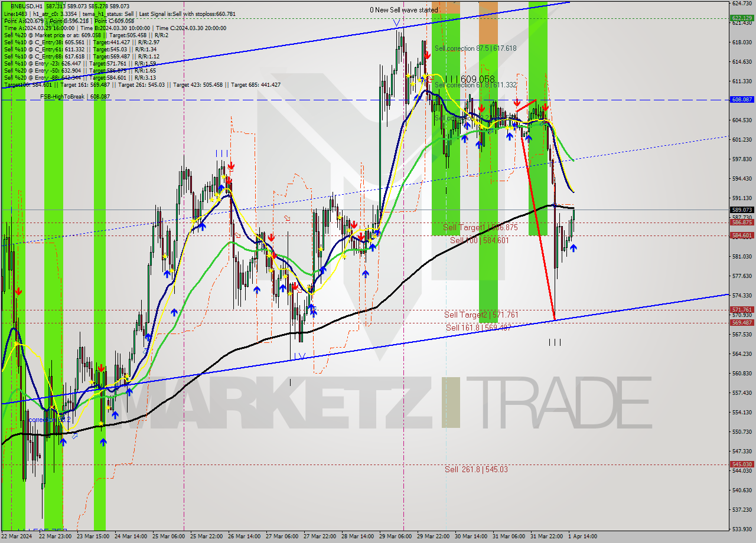
Task: Select the 'Sell Target2 | 571.761' label
Action: (x=481, y=315)
